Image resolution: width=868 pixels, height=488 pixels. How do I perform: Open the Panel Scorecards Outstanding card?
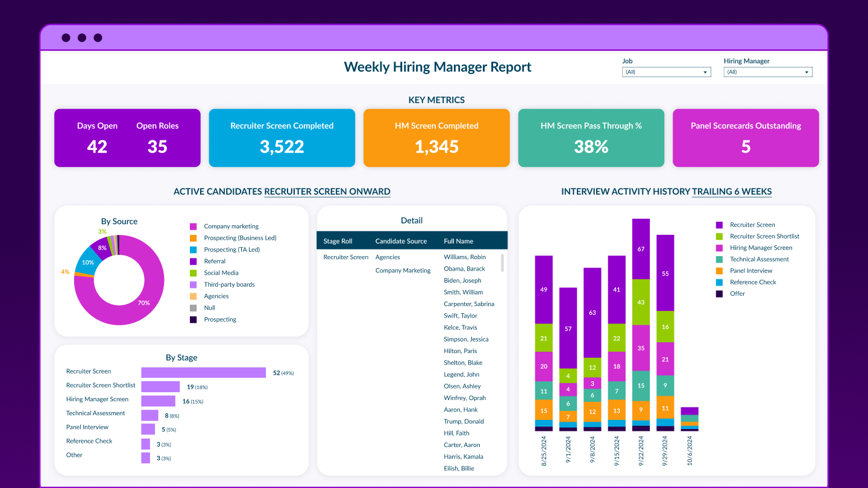pyautogui.click(x=746, y=138)
